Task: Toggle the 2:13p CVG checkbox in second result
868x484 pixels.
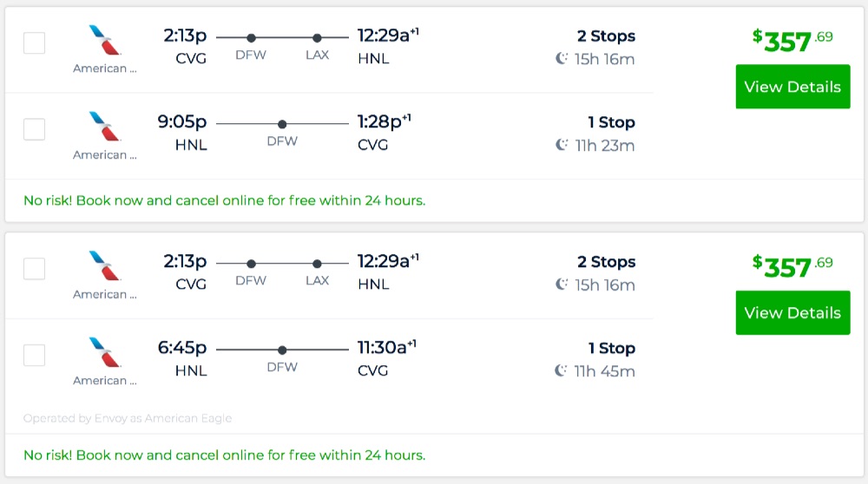Action: point(34,269)
